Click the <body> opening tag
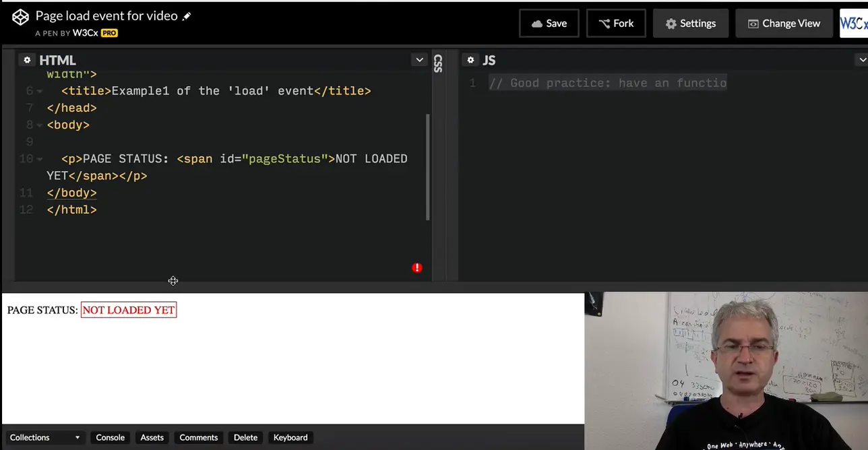868x450 pixels. tap(68, 125)
